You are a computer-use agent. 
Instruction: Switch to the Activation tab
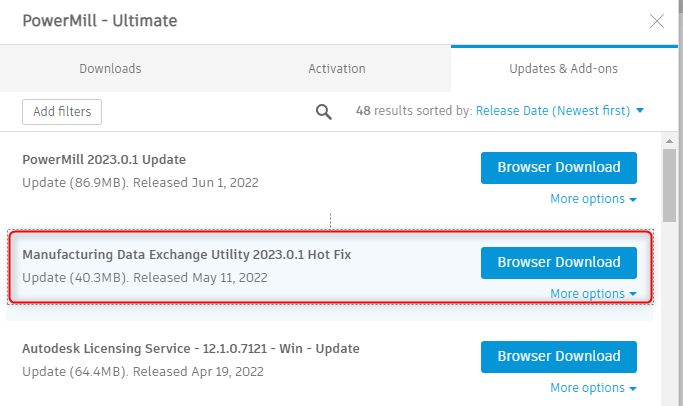[x=337, y=69]
